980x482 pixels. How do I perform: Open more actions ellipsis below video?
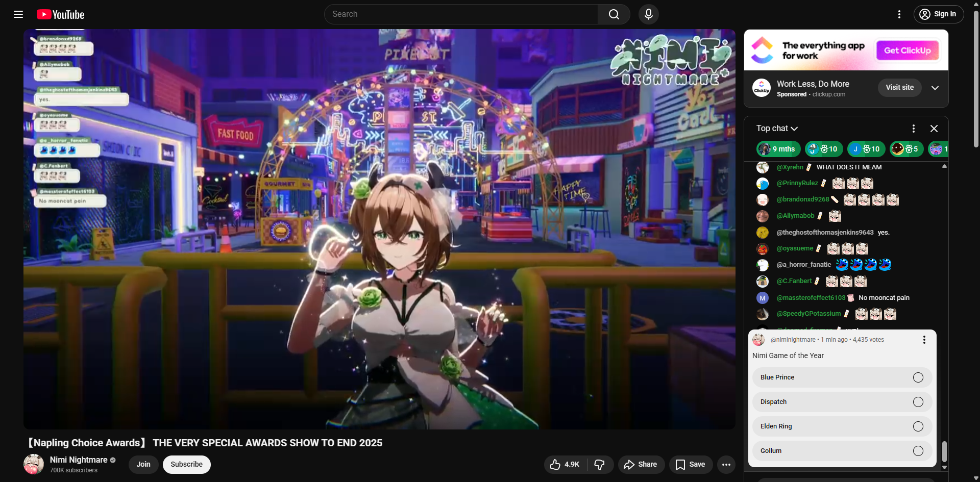tap(726, 465)
